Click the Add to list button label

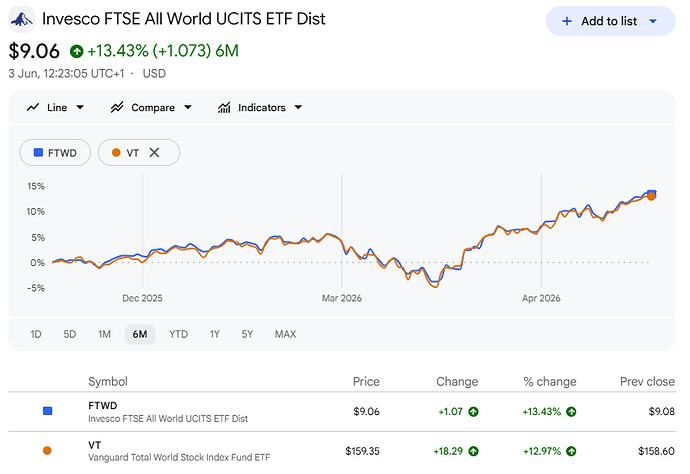click(609, 21)
